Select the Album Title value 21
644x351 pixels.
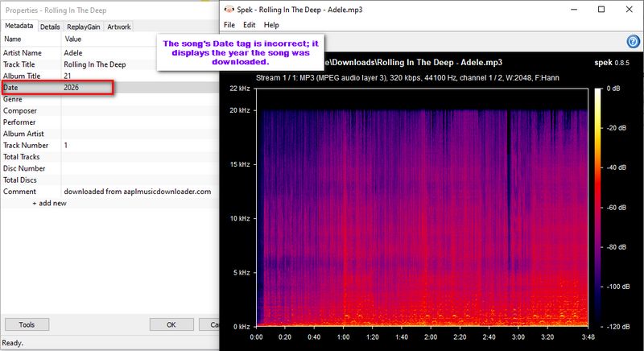[x=68, y=76]
